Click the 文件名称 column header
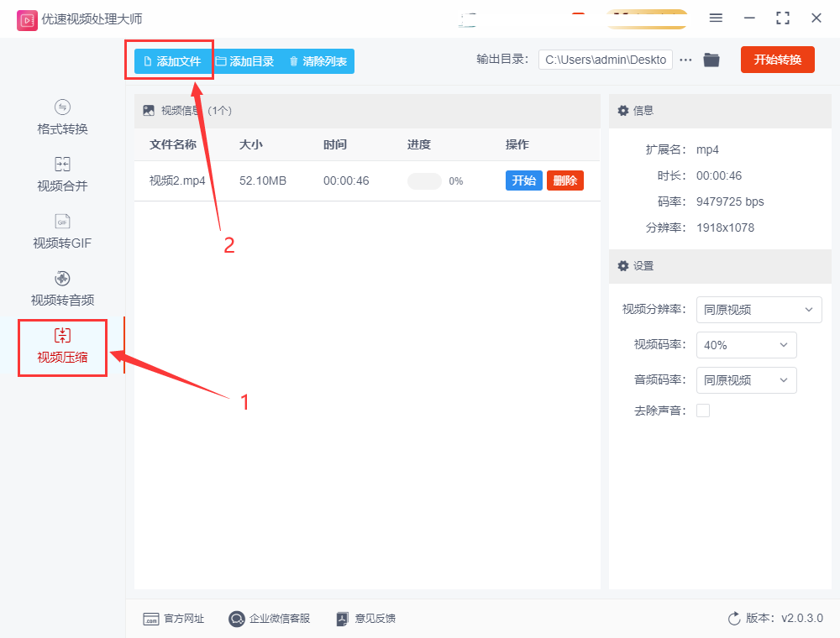 [172, 144]
